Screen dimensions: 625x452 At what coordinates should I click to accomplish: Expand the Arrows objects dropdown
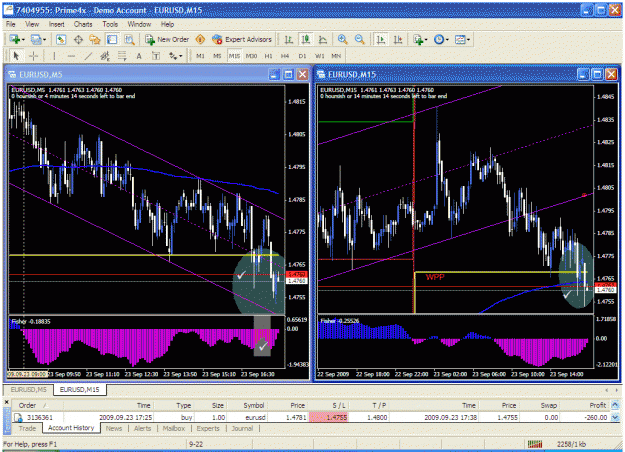click(x=181, y=56)
